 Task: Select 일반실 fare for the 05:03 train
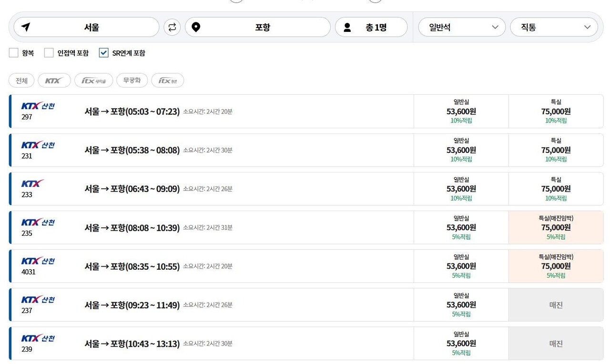(461, 111)
